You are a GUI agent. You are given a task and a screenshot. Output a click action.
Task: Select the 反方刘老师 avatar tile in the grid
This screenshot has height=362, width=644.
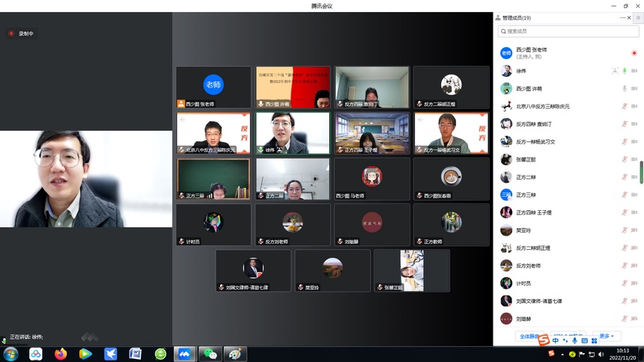coord(293,225)
